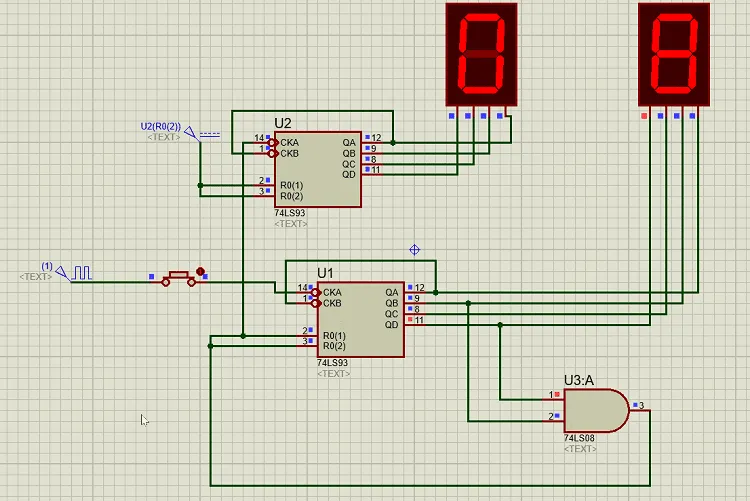The height and width of the screenshot is (501, 750).
Task: Click the blue origin marker crosshair
Action: click(415, 250)
